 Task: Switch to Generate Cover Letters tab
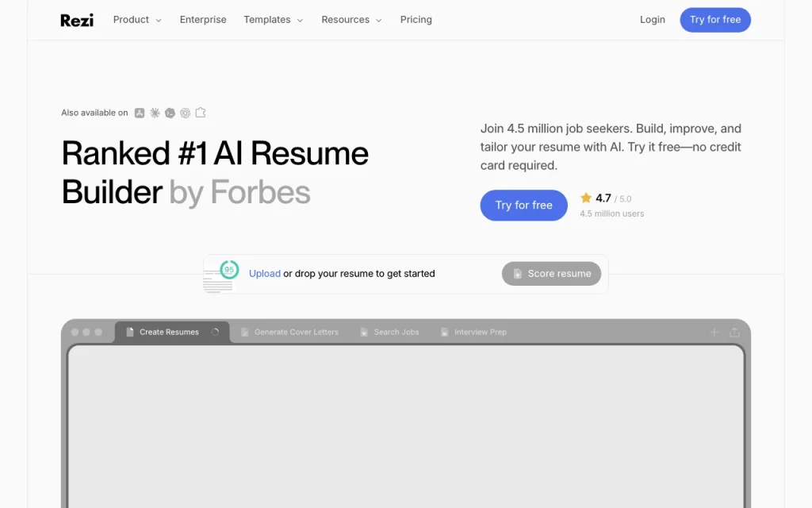click(x=289, y=333)
